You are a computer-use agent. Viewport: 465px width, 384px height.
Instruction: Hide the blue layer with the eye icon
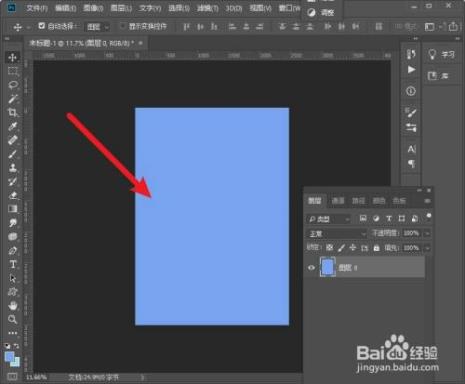(311, 268)
